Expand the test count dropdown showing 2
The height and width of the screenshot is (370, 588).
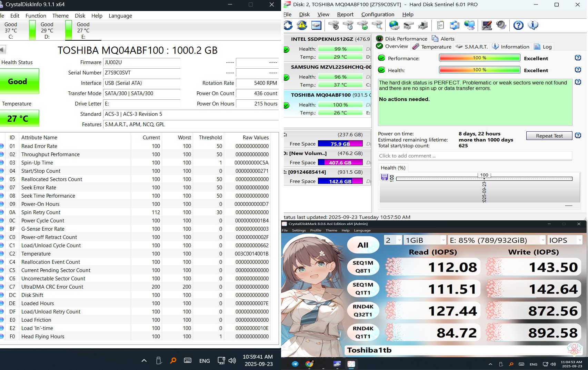pyautogui.click(x=393, y=240)
